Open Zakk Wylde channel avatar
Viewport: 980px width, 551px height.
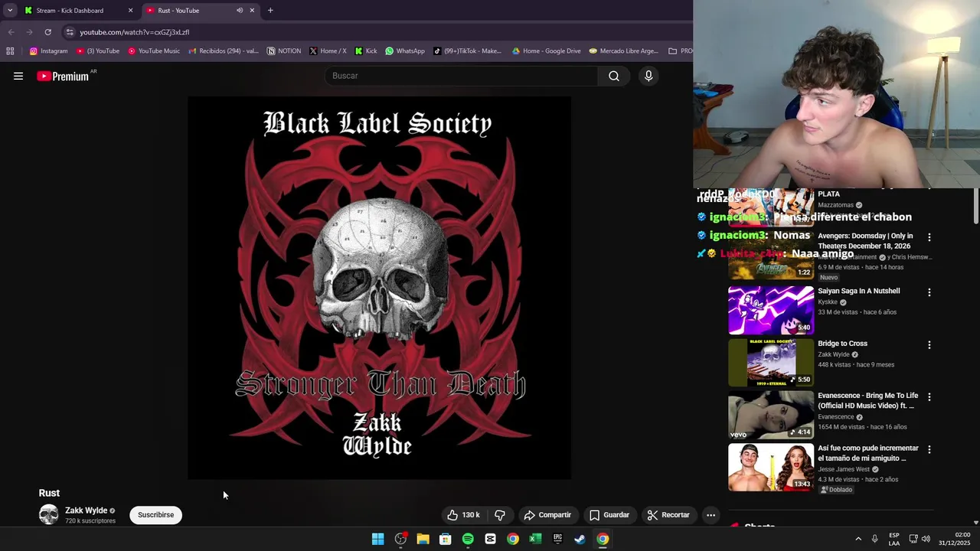[49, 515]
